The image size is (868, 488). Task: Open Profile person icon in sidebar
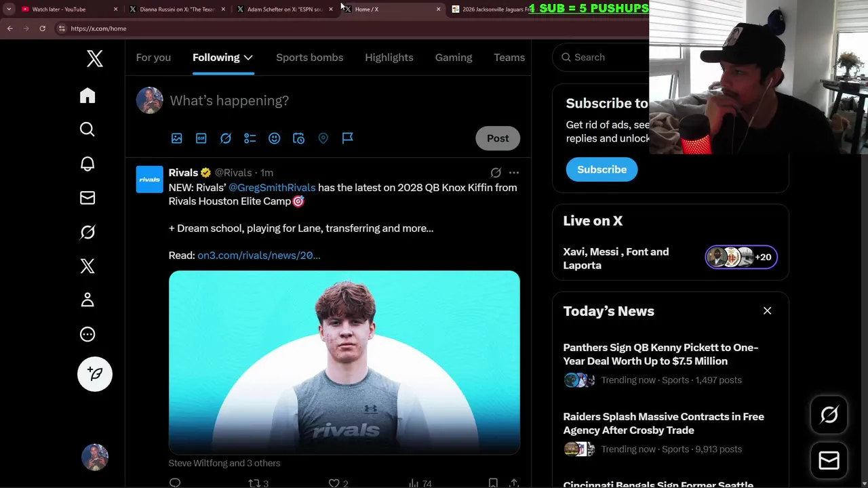tap(87, 300)
